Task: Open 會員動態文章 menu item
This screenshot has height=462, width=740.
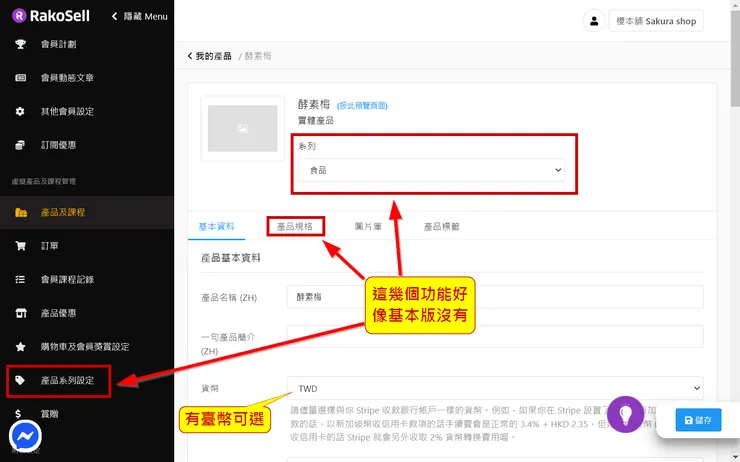Action: pos(67,78)
